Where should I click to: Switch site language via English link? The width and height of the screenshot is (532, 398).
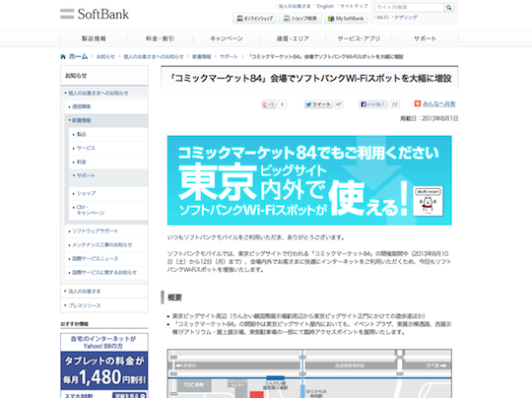click(325, 6)
